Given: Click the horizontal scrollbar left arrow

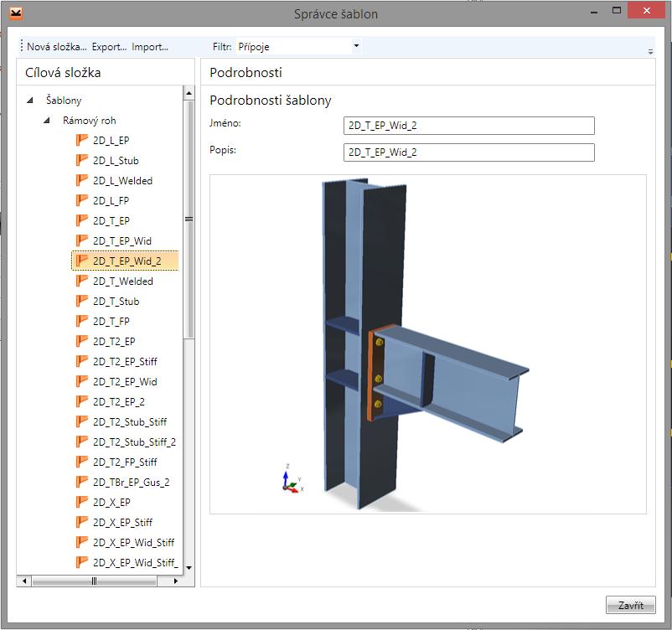Looking at the screenshot, I should pos(24,581).
